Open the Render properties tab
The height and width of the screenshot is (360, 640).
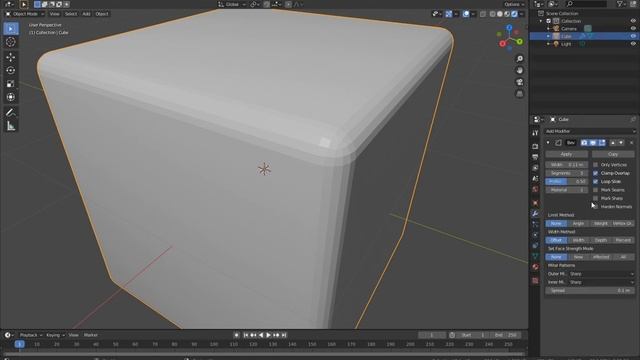535,146
